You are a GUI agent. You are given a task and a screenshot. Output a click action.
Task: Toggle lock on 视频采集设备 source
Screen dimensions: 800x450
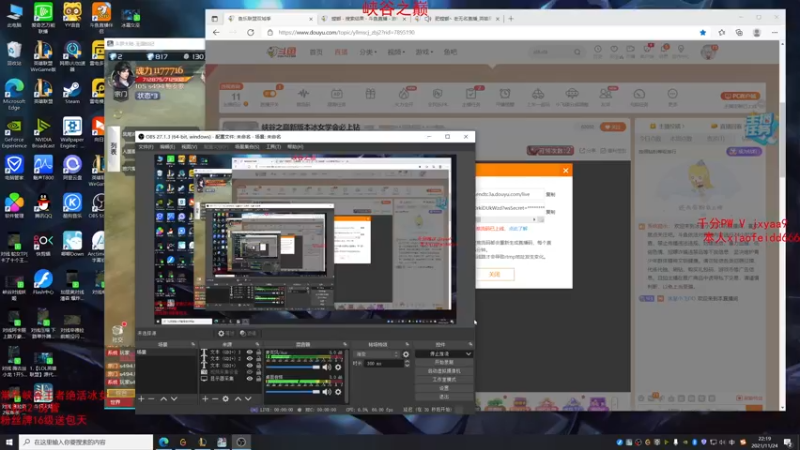coord(258,372)
